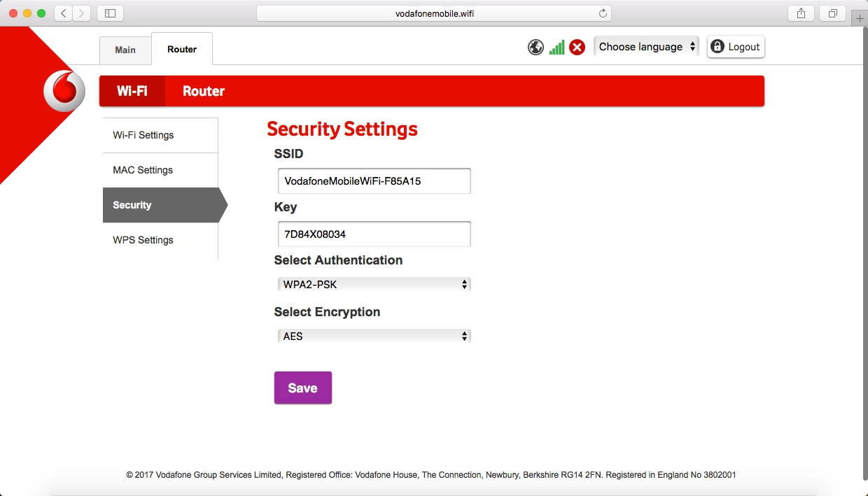
Task: Log out of the router
Action: 735,47
